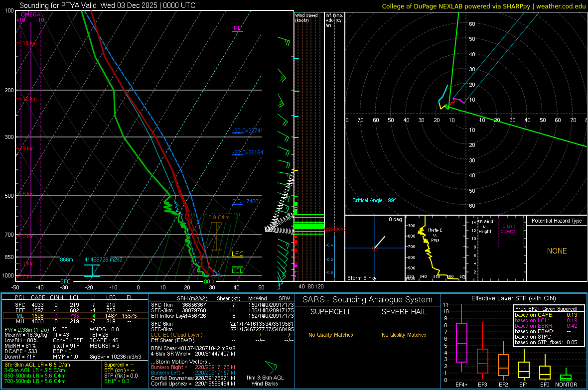Select the OMEGA label on the skew-T

click(31, 14)
